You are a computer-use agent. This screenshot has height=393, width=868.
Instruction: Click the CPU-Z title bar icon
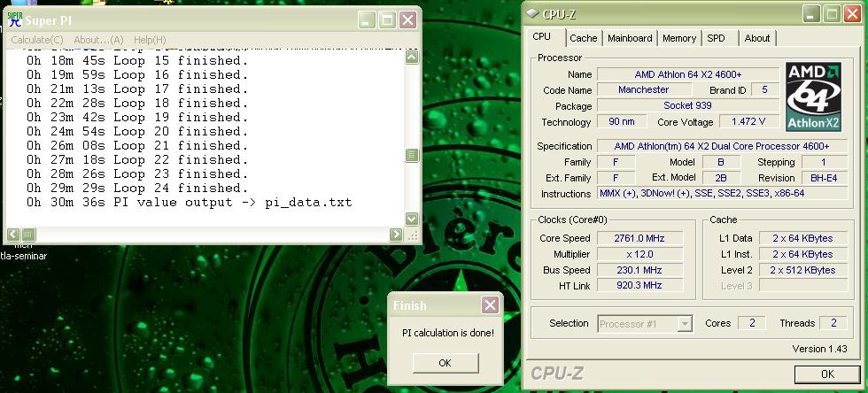point(532,13)
